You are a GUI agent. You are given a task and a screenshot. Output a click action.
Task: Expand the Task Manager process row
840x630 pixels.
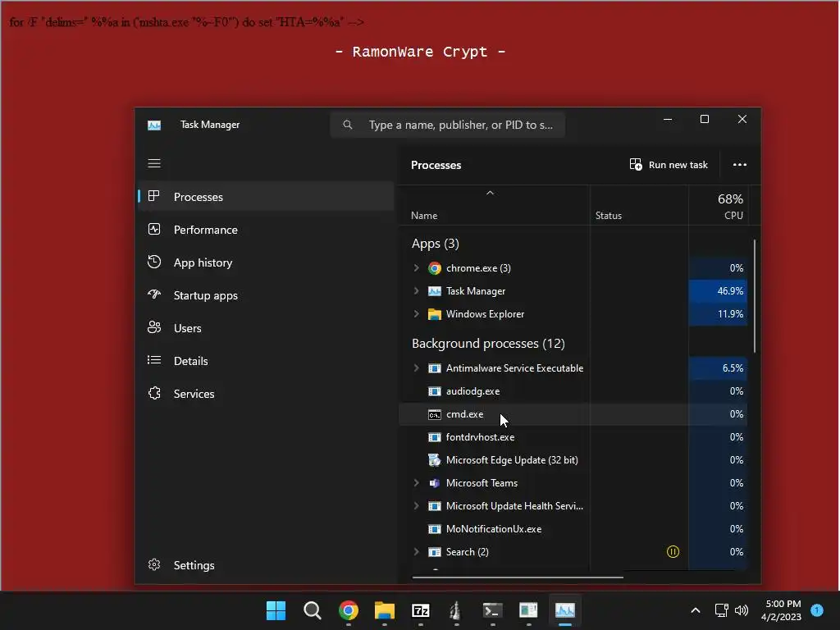tap(416, 291)
